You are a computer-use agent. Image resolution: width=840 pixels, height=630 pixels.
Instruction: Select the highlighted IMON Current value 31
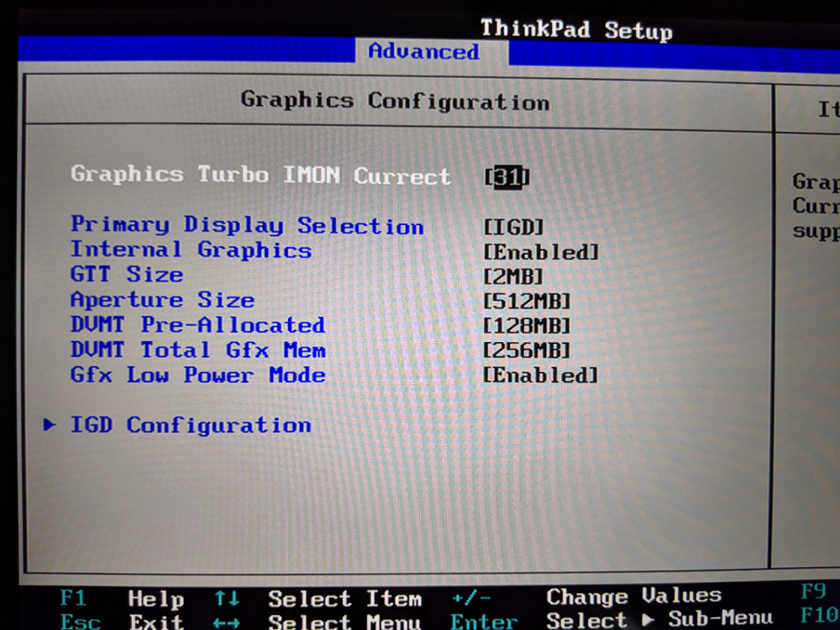(x=507, y=177)
